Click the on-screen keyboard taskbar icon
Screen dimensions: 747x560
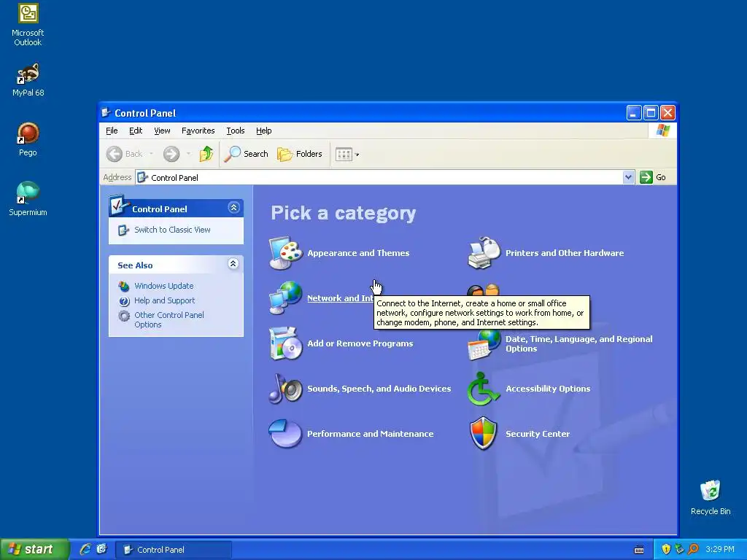[x=639, y=550]
